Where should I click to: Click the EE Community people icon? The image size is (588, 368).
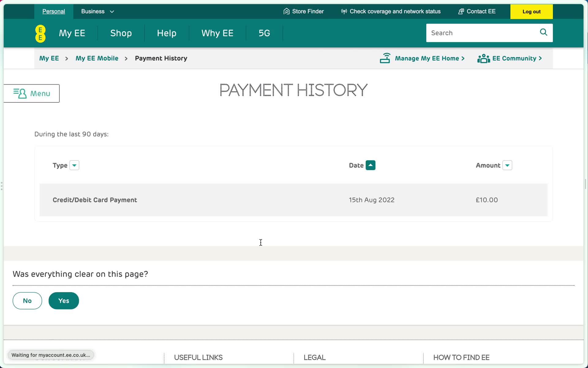pos(484,58)
